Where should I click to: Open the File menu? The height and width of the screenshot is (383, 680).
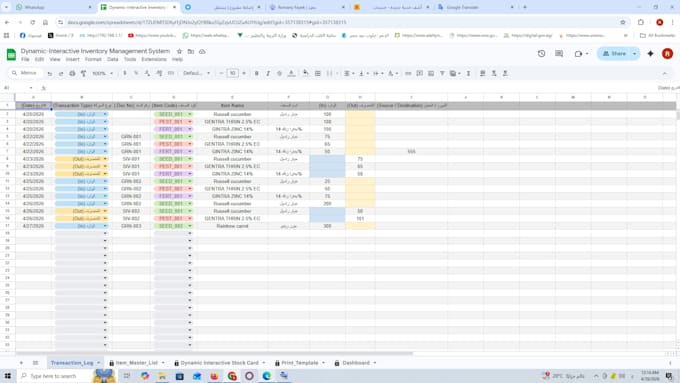click(x=26, y=59)
